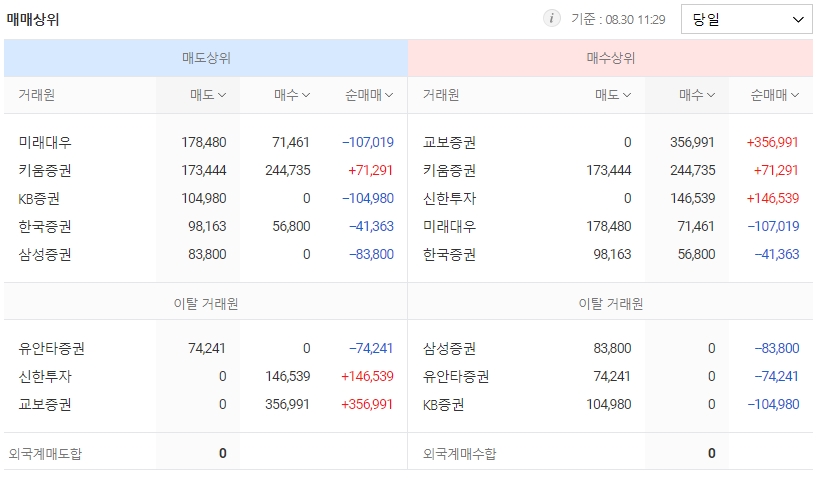Select 삼성증권 row in 매도상위 table

(x=206, y=255)
